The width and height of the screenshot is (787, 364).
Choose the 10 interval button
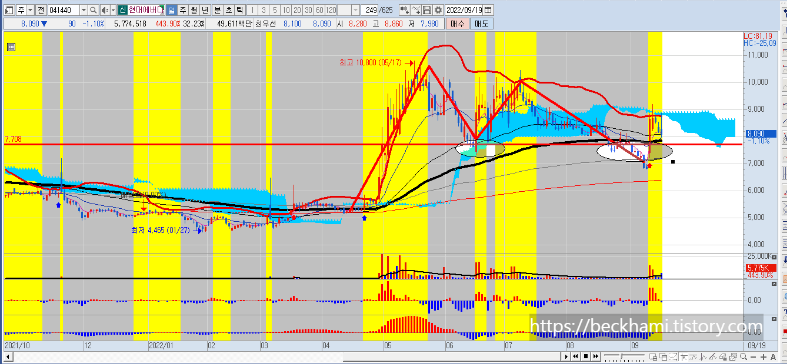286,10
